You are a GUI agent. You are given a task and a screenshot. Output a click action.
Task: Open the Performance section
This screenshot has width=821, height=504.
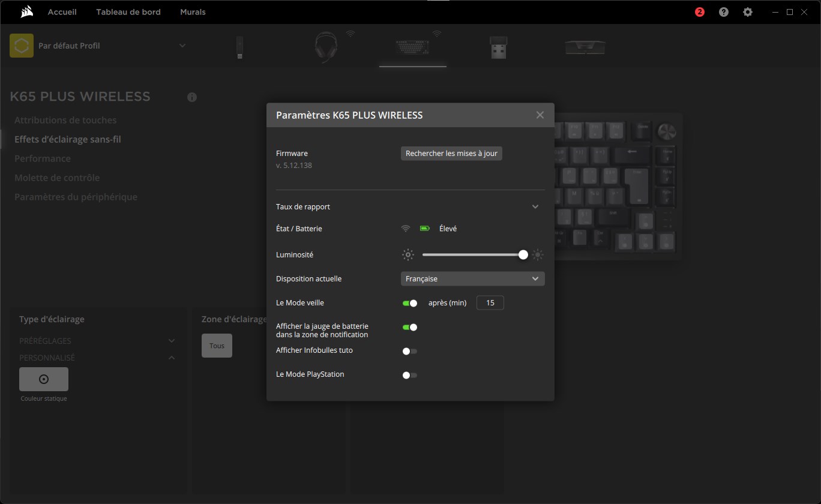(x=43, y=158)
